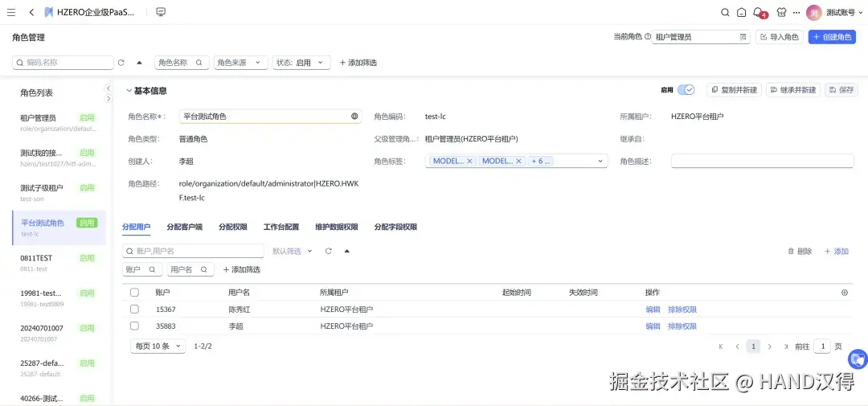
Task: Jump to the last page arrow
Action: click(786, 347)
